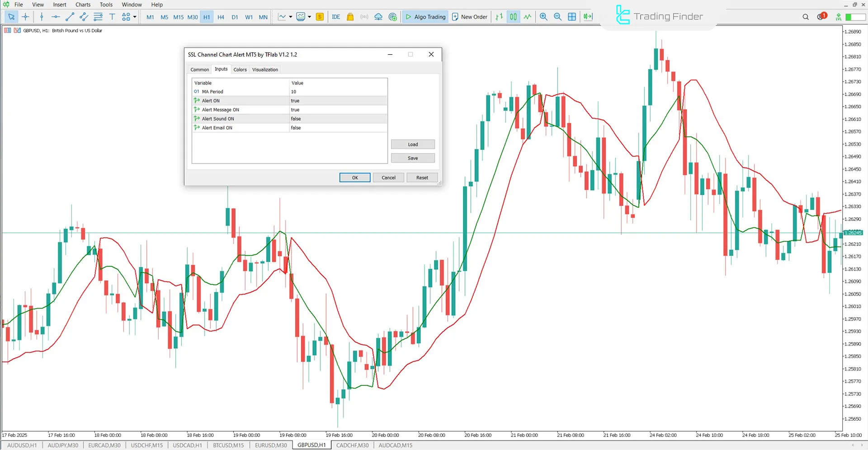The height and width of the screenshot is (450, 868).
Task: Select the Trendline drawing tool
Action: (x=70, y=17)
